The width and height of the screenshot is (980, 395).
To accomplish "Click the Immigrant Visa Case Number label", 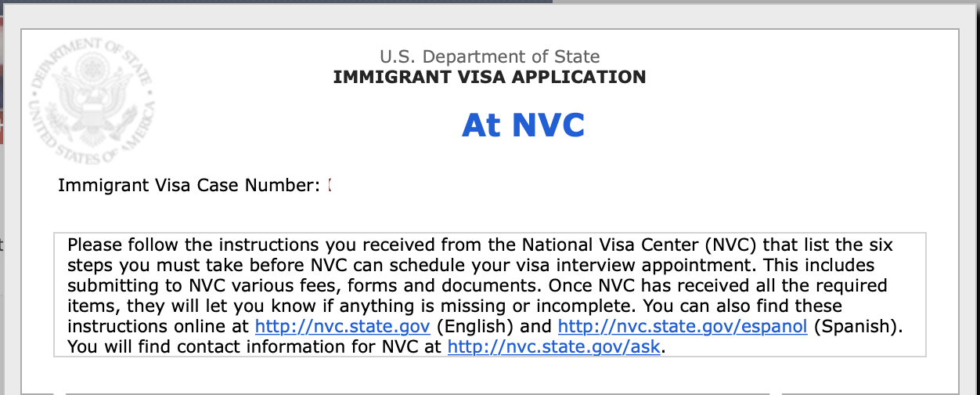I will 189,186.
